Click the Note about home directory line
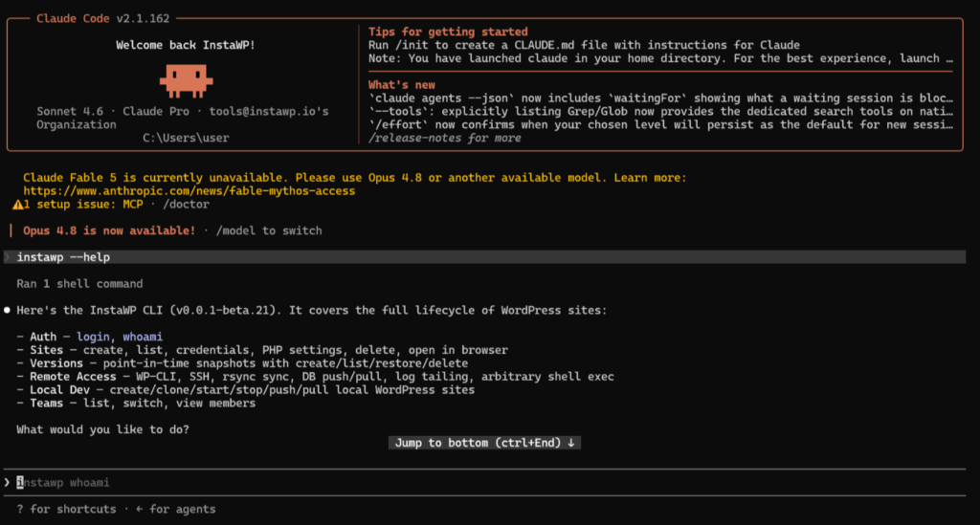 coord(660,58)
